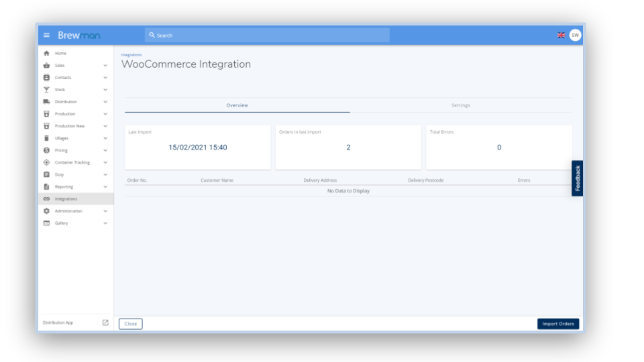Click the Total Errors value 0
The height and width of the screenshot is (362, 644).
(x=499, y=147)
